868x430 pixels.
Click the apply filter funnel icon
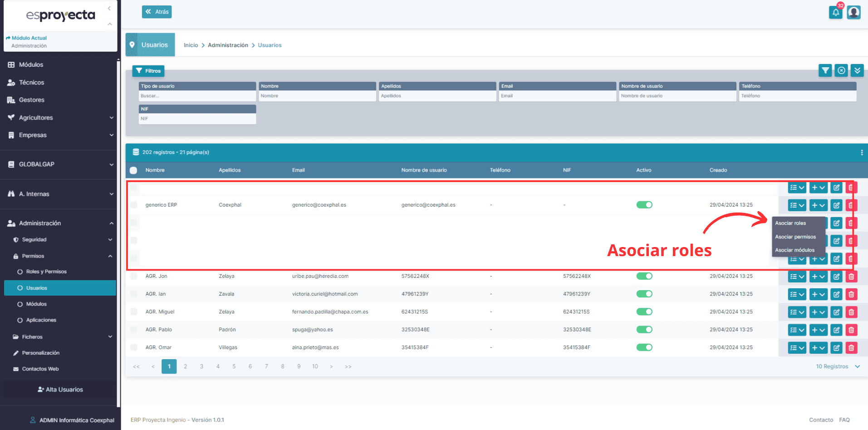(825, 70)
